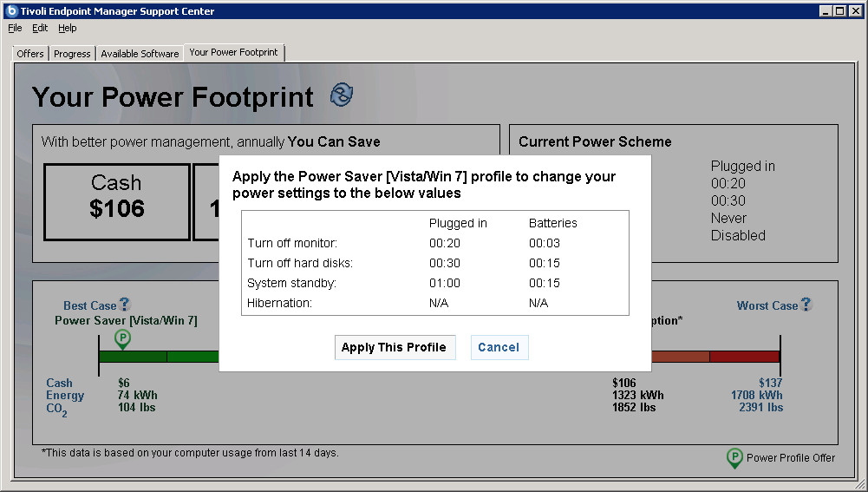Close the Support Center window
Screen dimensions: 868x492
[856, 10]
